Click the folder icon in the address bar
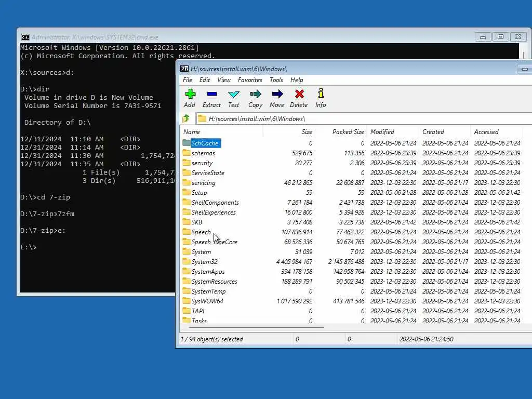The width and height of the screenshot is (532, 399). coord(202,118)
